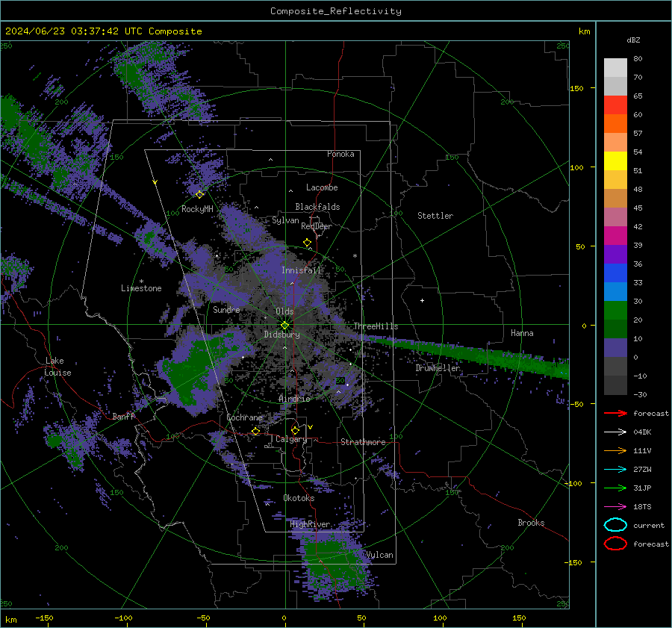Click the magenta 18TS arrow icon
The height and width of the screenshot is (628, 672).
tap(615, 507)
